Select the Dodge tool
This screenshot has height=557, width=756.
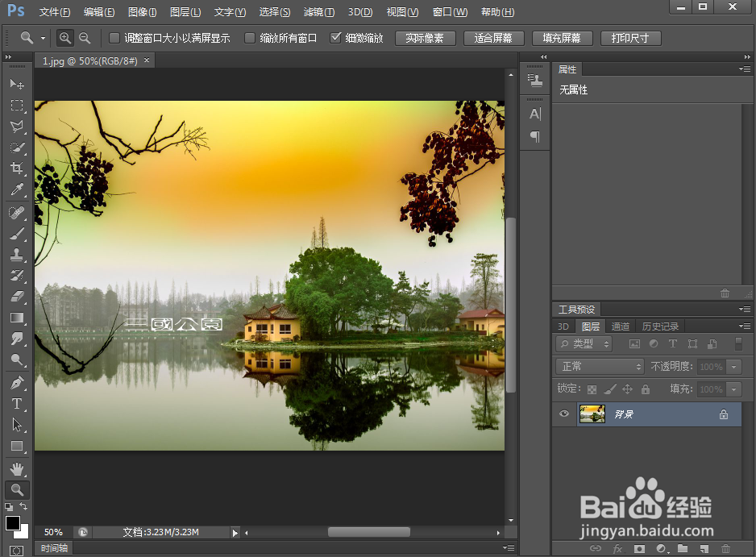pos(17,360)
